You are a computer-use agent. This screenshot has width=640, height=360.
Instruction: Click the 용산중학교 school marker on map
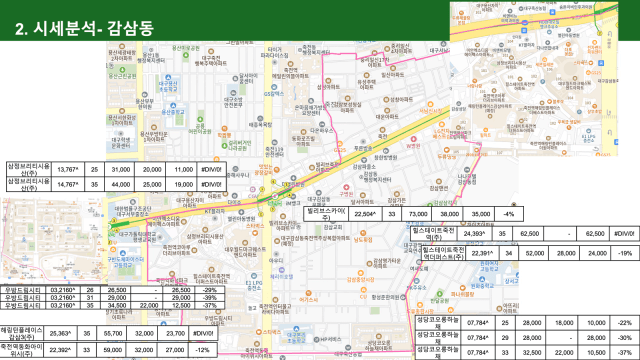point(173,106)
